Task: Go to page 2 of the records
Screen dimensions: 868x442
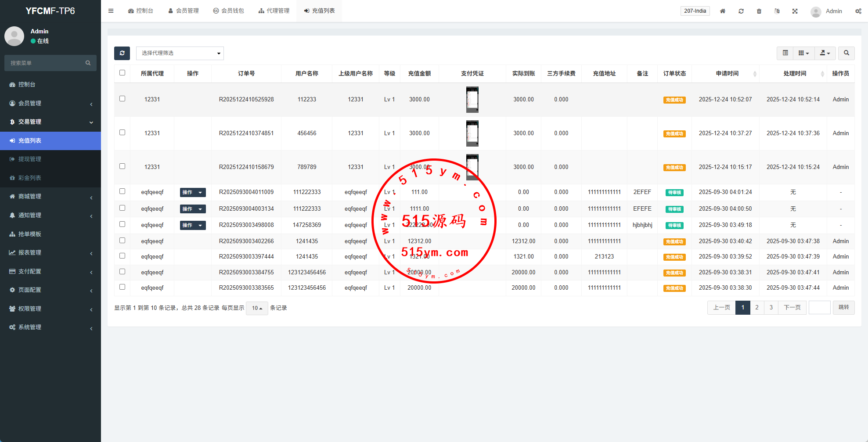Action: tap(756, 307)
